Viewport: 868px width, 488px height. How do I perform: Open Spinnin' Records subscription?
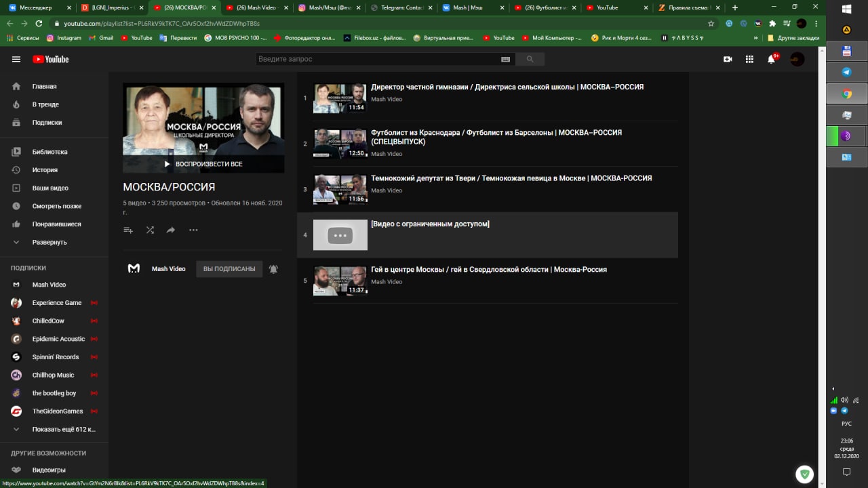coord(54,357)
